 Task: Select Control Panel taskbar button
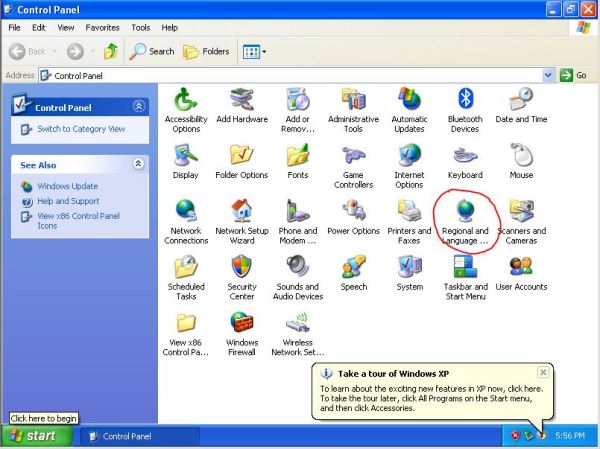139,436
